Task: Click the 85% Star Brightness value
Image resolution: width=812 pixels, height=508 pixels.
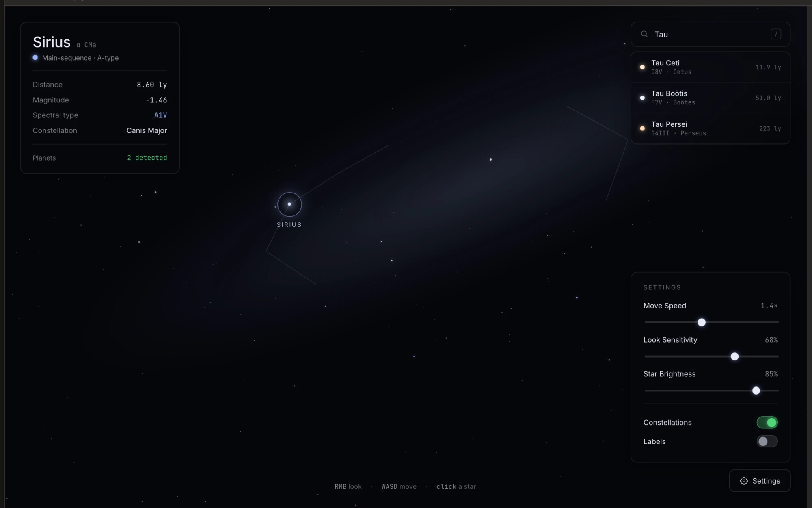Action: tap(771, 374)
